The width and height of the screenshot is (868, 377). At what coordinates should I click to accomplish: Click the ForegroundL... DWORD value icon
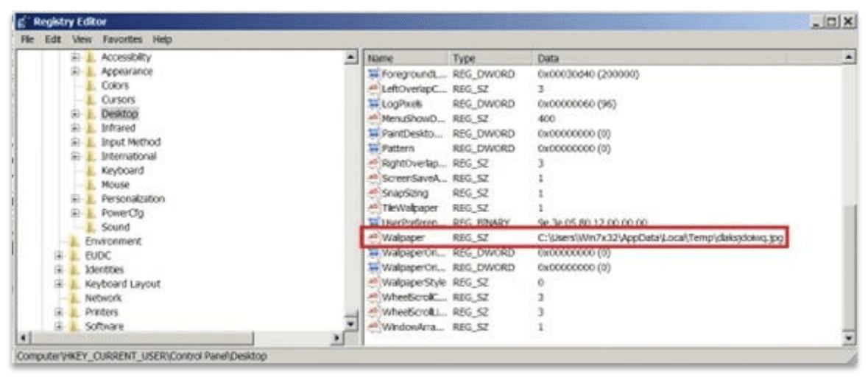pyautogui.click(x=374, y=74)
